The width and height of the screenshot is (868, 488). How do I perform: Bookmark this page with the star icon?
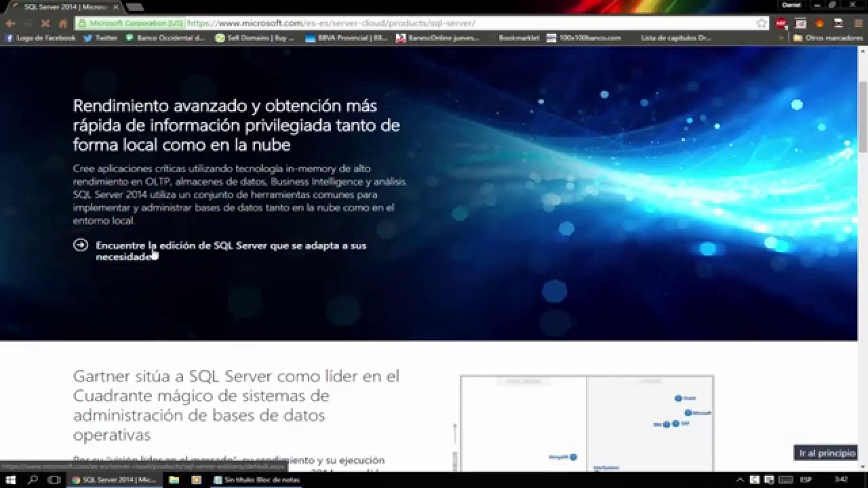(762, 23)
